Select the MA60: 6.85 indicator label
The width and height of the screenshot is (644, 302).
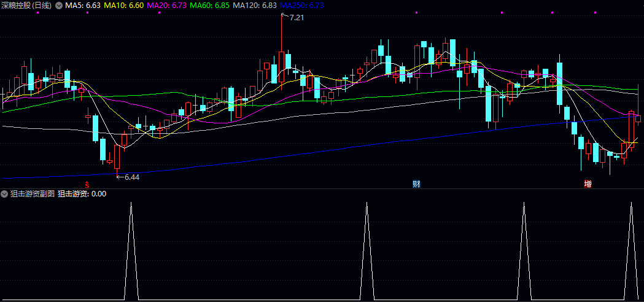[210, 6]
